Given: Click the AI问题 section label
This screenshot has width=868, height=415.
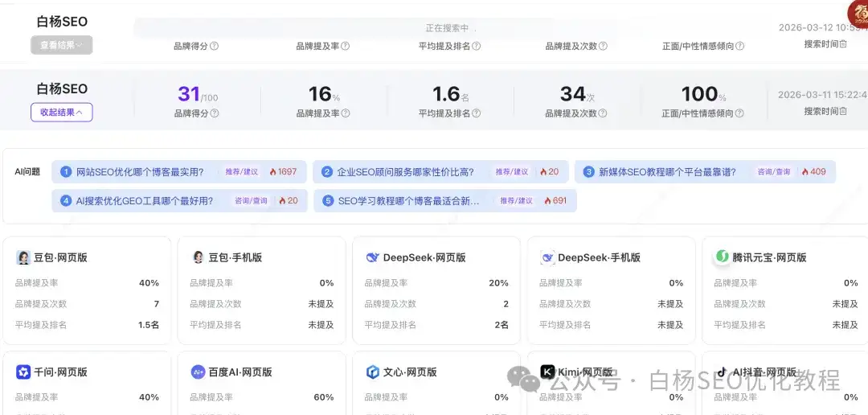Looking at the screenshot, I should click(27, 172).
